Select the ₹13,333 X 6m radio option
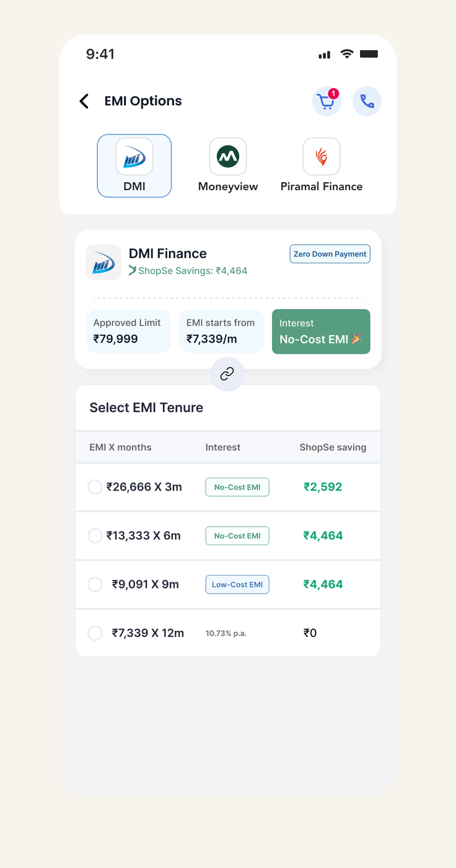Screen dimensions: 456x868 coord(95,536)
